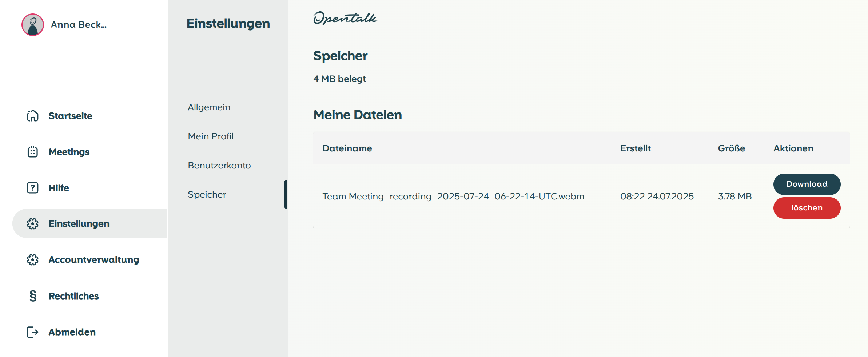Open Hilfe via the question mark icon

tap(32, 188)
